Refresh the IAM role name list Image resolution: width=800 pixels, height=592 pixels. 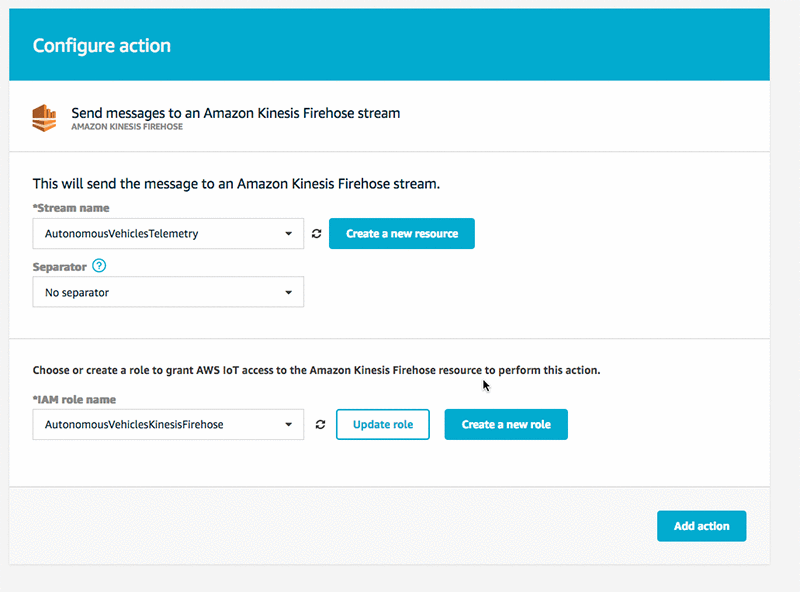(320, 424)
